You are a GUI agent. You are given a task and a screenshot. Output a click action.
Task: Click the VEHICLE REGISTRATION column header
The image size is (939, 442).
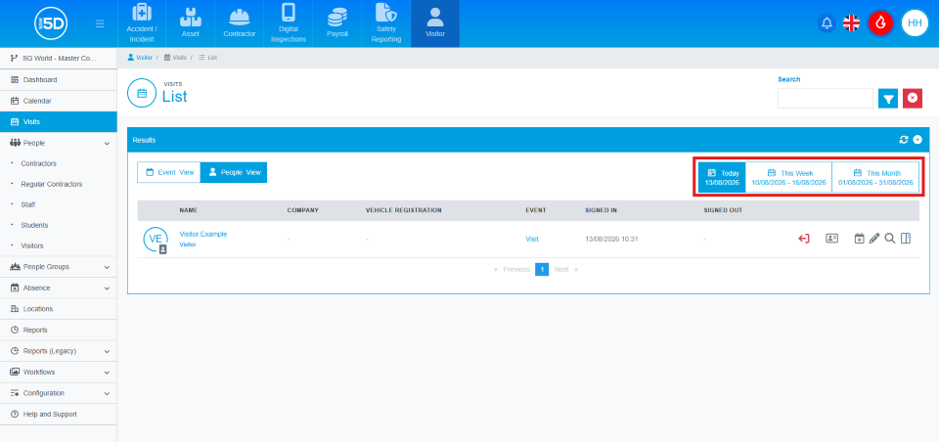[x=403, y=211]
